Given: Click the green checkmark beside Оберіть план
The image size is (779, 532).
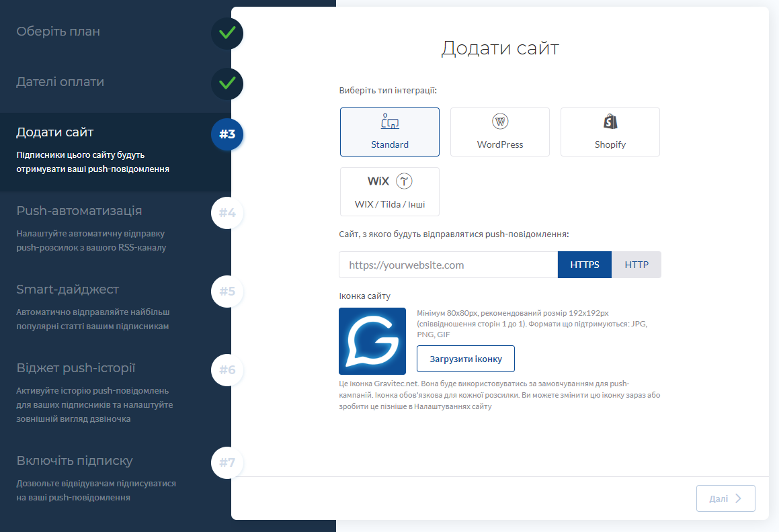Looking at the screenshot, I should [227, 34].
